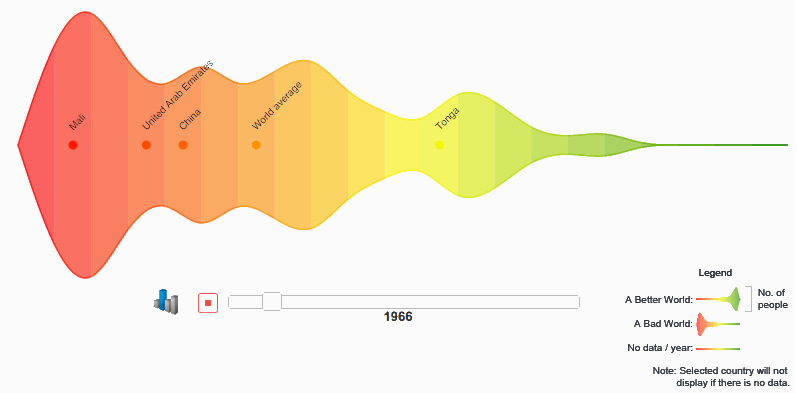Select the World average marker dot
The height and width of the screenshot is (393, 797).
[256, 145]
